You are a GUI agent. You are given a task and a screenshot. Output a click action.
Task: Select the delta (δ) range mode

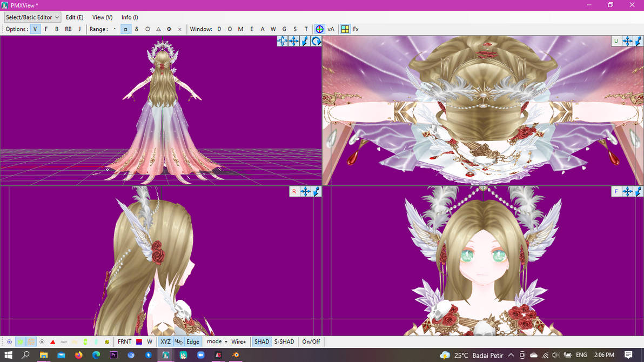point(136,29)
